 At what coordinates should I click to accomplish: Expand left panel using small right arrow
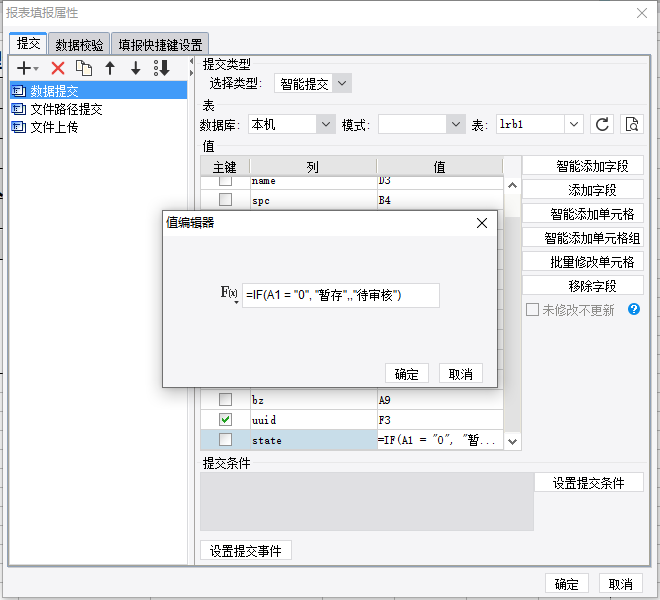[191, 73]
